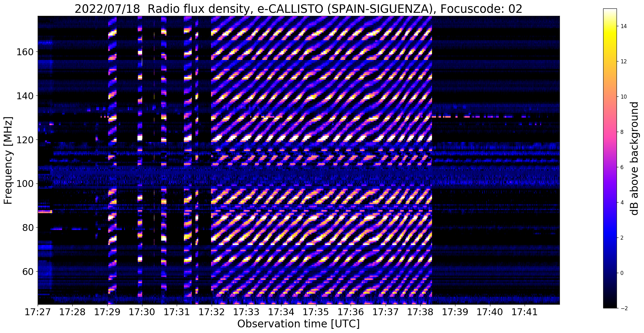Click the 17:29 time tick label

tap(107, 312)
